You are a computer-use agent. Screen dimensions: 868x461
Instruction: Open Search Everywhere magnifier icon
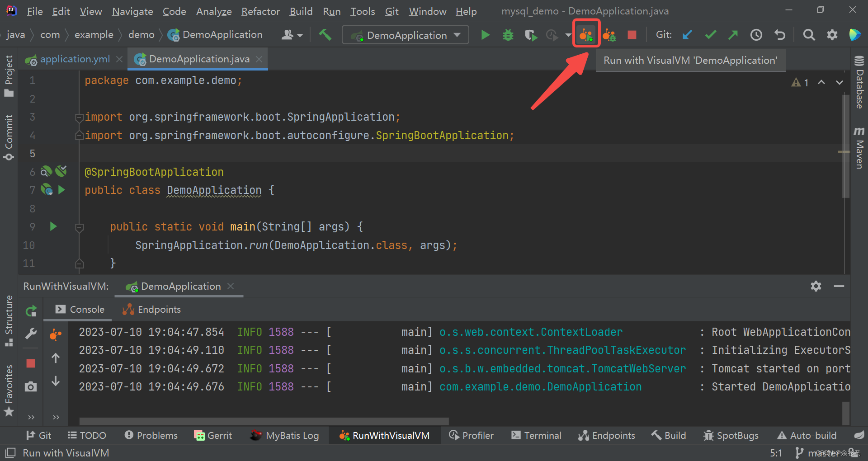[x=809, y=34]
